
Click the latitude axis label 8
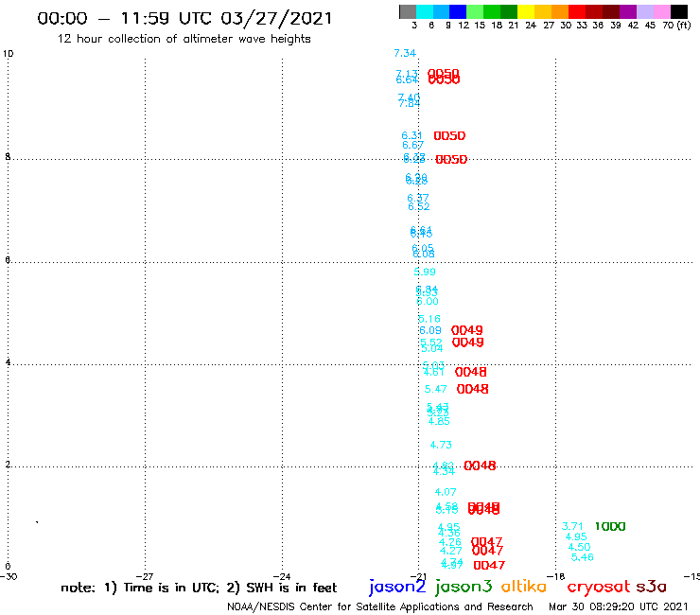coord(8,157)
